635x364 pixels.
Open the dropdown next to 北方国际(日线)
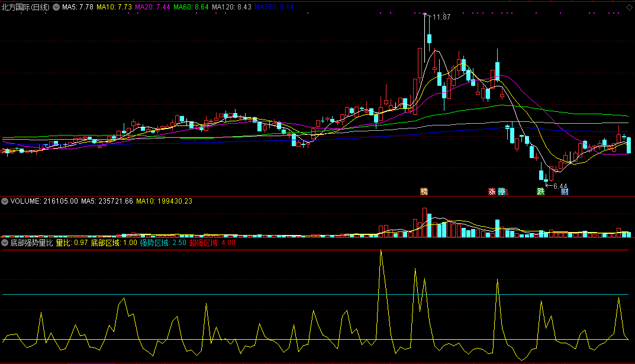point(56,7)
